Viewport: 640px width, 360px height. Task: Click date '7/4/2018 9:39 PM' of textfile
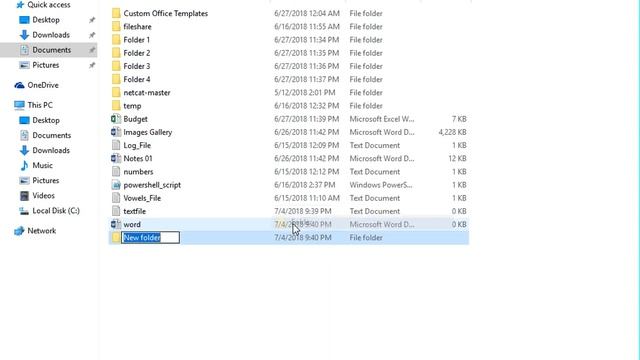(x=303, y=211)
